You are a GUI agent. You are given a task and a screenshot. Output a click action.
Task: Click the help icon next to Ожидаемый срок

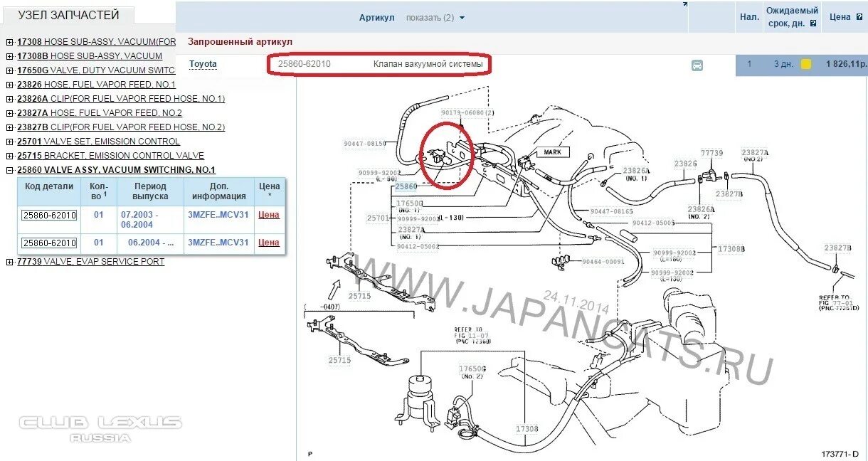[813, 23]
